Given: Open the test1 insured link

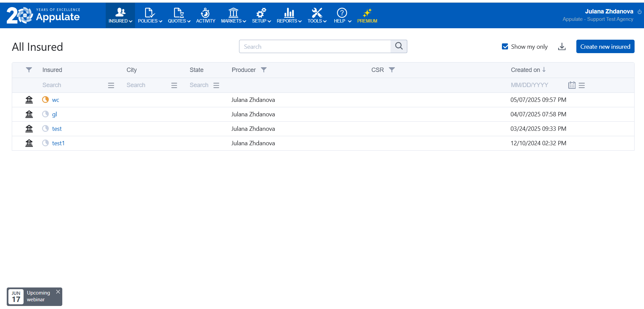Looking at the screenshot, I should point(58,143).
